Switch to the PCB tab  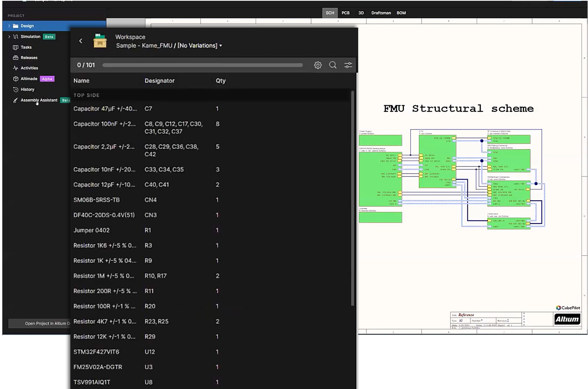pyautogui.click(x=345, y=13)
